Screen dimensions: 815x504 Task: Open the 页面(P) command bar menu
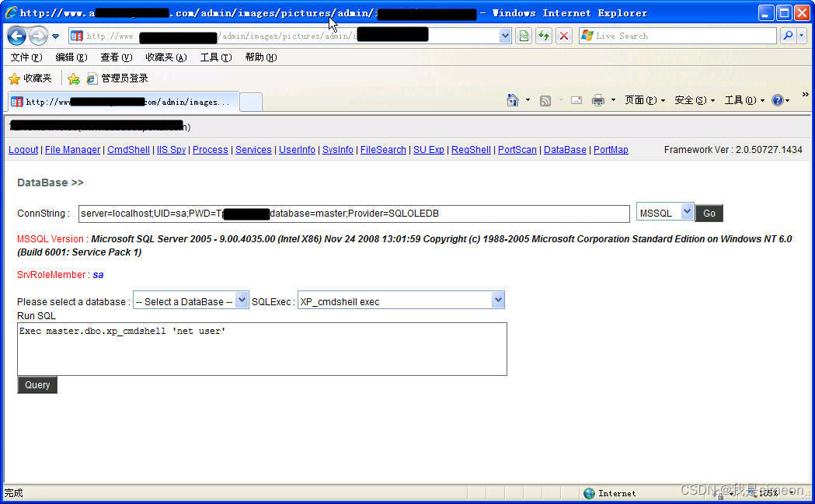tap(645, 100)
